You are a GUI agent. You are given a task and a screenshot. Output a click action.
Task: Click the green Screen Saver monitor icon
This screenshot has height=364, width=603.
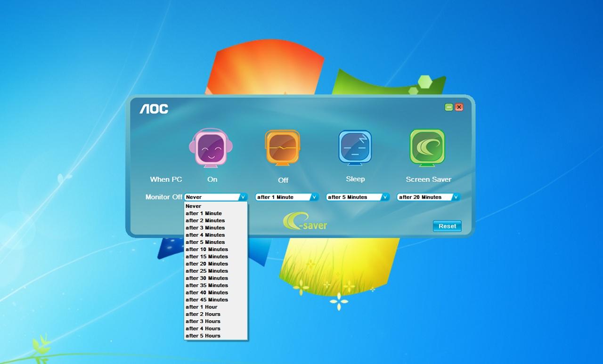point(427,147)
